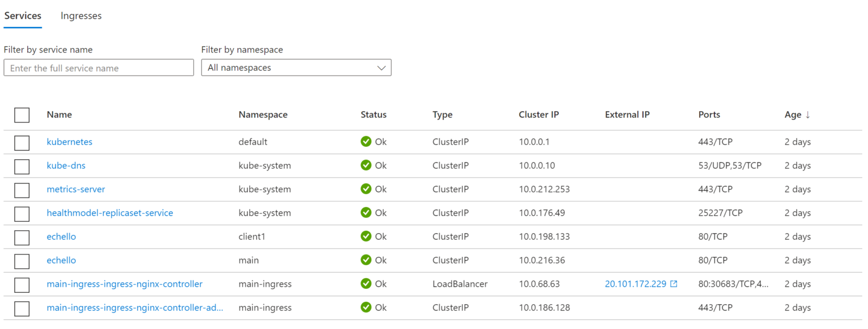Switch to the Ingresses tab

[81, 16]
